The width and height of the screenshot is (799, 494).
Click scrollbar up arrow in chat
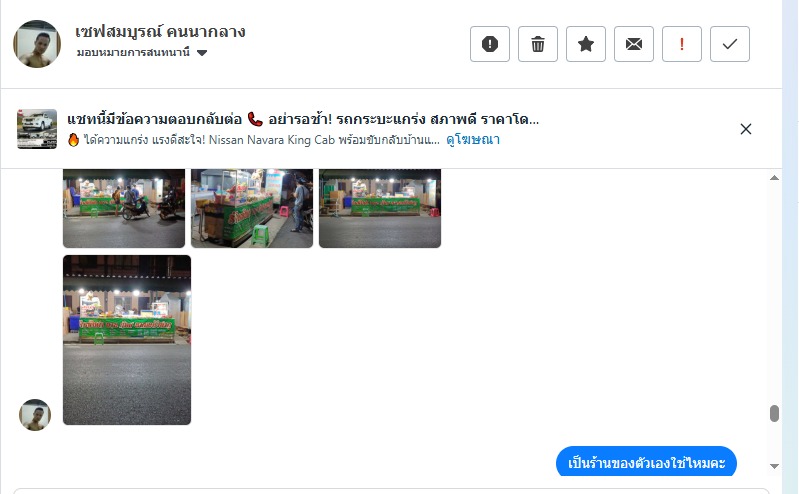[x=774, y=178]
